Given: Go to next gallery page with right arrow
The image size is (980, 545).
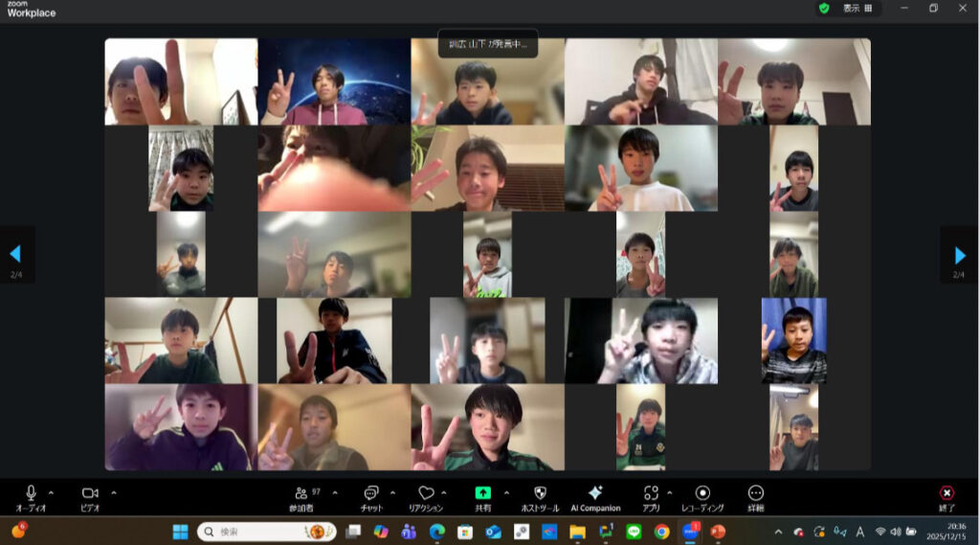Looking at the screenshot, I should pyautogui.click(x=959, y=255).
